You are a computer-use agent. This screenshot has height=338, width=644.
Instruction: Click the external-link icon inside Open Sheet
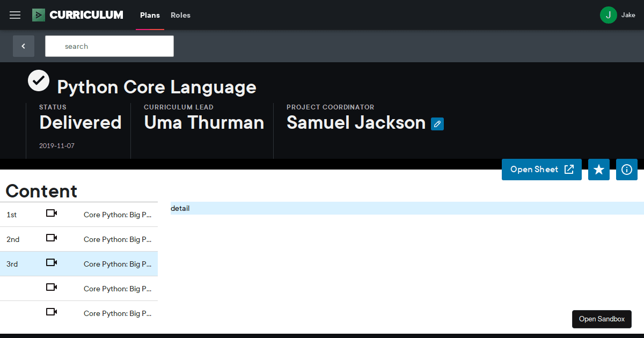coord(569,169)
